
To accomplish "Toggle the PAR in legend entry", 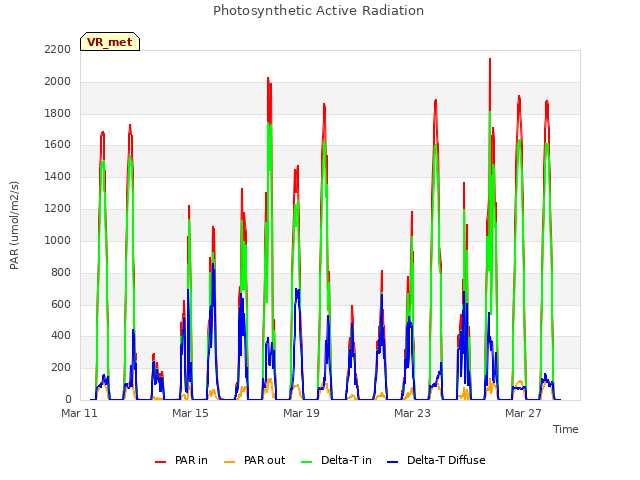I will [182, 460].
